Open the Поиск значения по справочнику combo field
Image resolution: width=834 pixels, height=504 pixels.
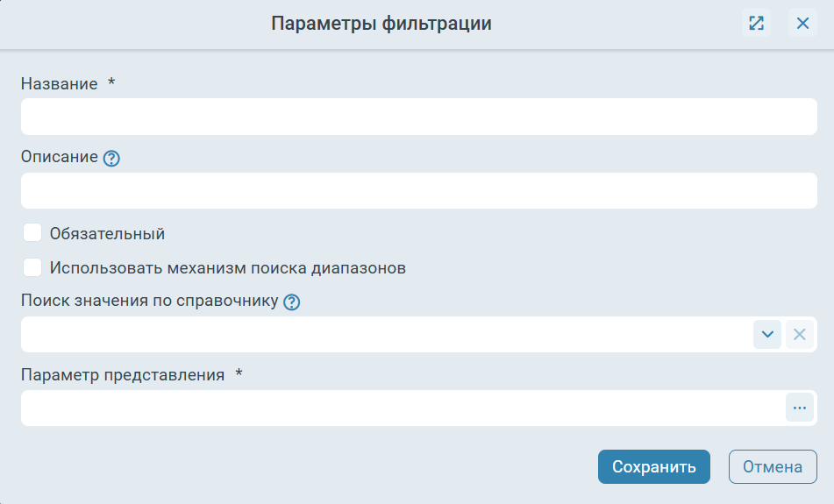click(x=387, y=335)
